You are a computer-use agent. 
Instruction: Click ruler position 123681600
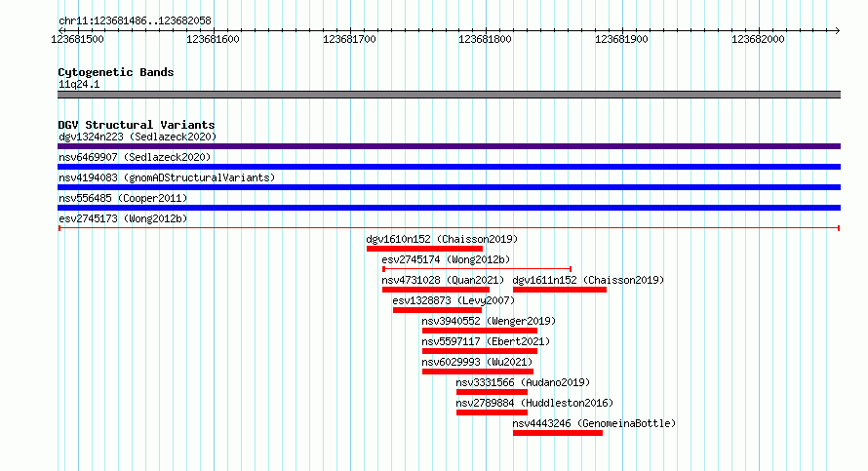click(214, 39)
